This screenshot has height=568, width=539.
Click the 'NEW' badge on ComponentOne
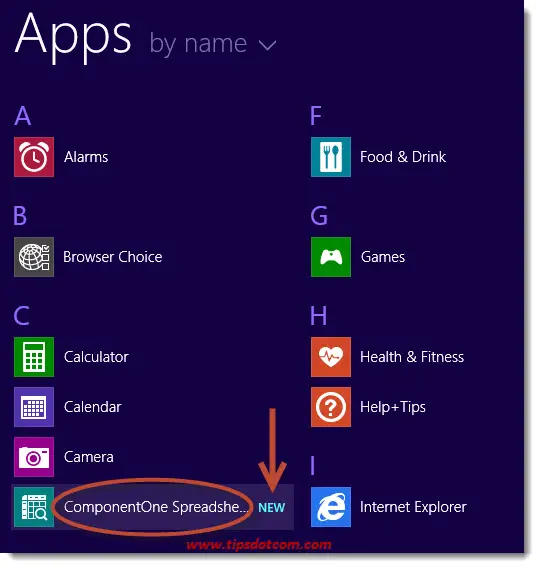272,508
